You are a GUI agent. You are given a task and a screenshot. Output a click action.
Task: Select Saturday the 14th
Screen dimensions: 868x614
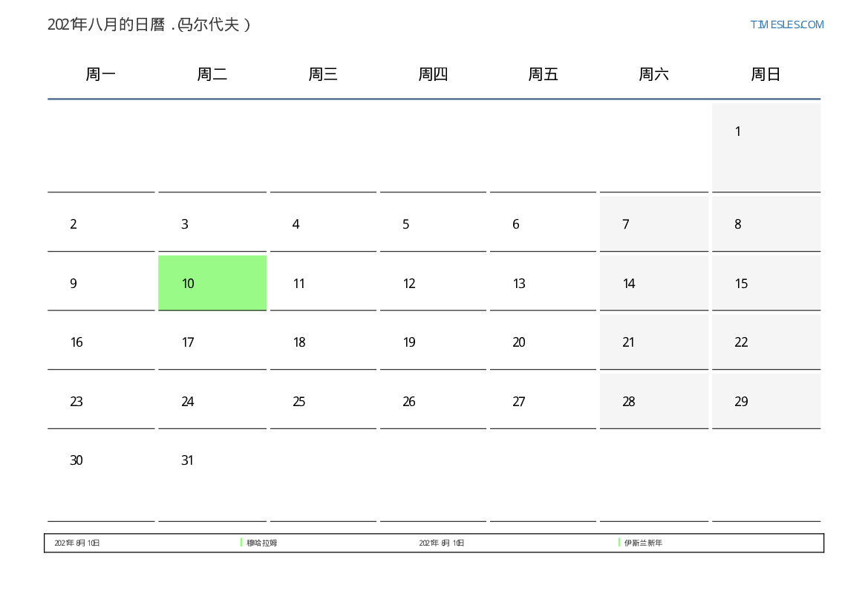tap(653, 283)
